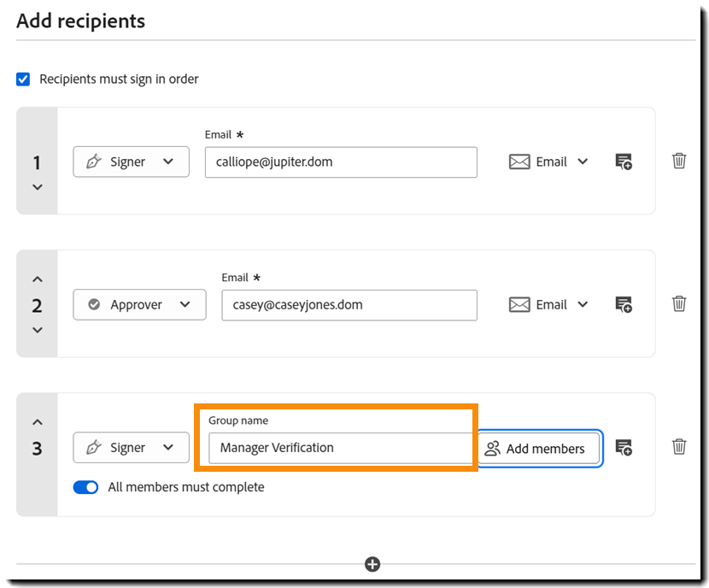Delete the Approver recipient with the trash icon

pos(679,303)
